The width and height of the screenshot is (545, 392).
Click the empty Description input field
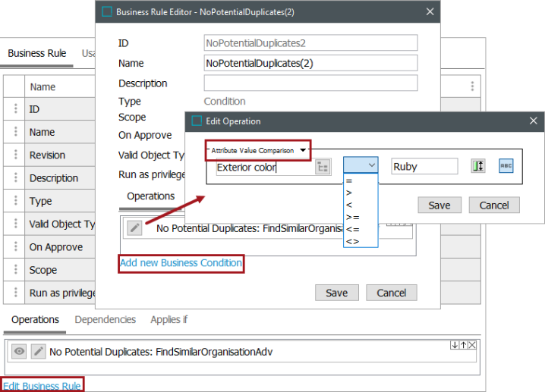coord(310,83)
